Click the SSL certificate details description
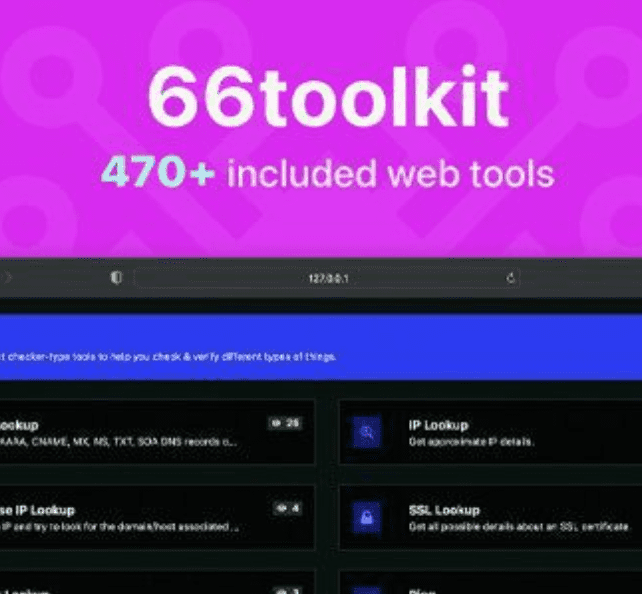 click(x=518, y=526)
